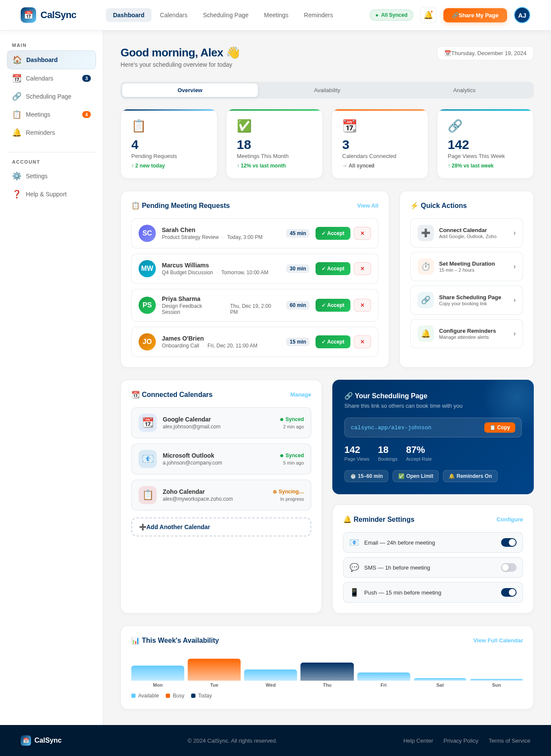Click Reminders bell icon in sidebar
Image resolution: width=551 pixels, height=756 pixels.
[17, 133]
